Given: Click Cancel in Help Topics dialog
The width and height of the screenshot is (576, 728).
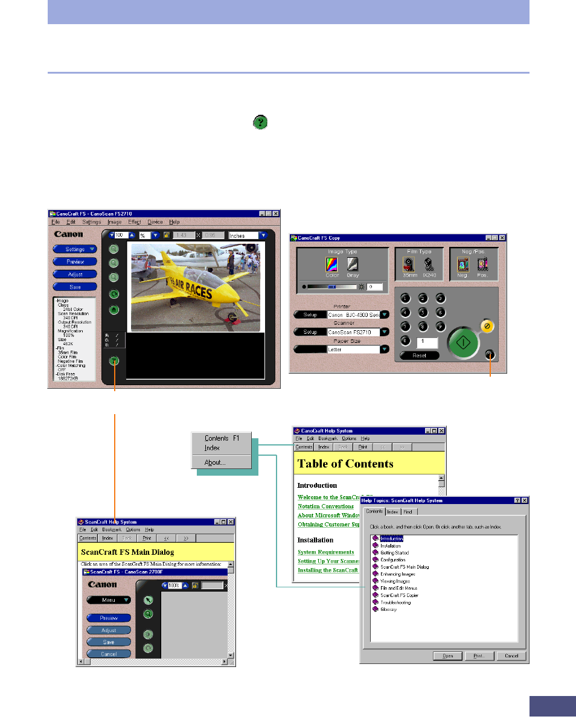Looking at the screenshot, I should (511, 656).
